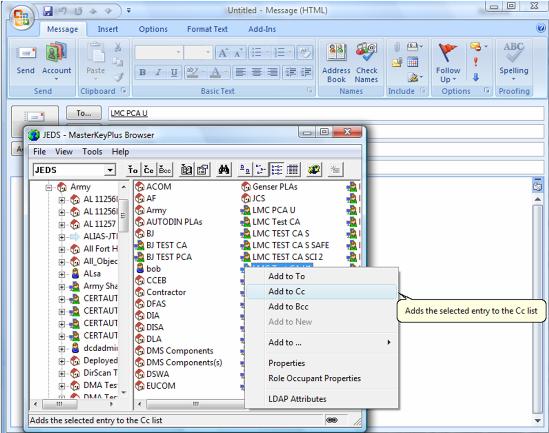Switch to the Options ribbon tab
The image size is (549, 433).
(x=153, y=29)
